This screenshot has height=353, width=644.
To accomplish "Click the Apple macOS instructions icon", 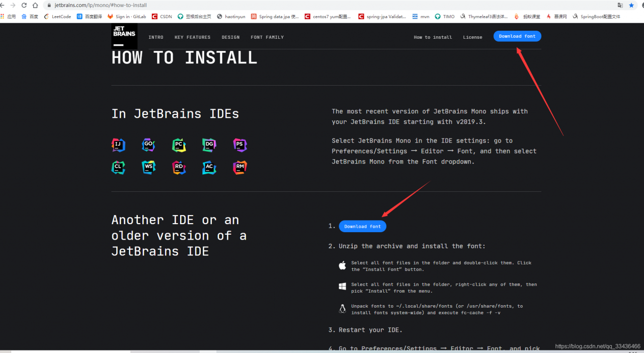I will (x=343, y=265).
